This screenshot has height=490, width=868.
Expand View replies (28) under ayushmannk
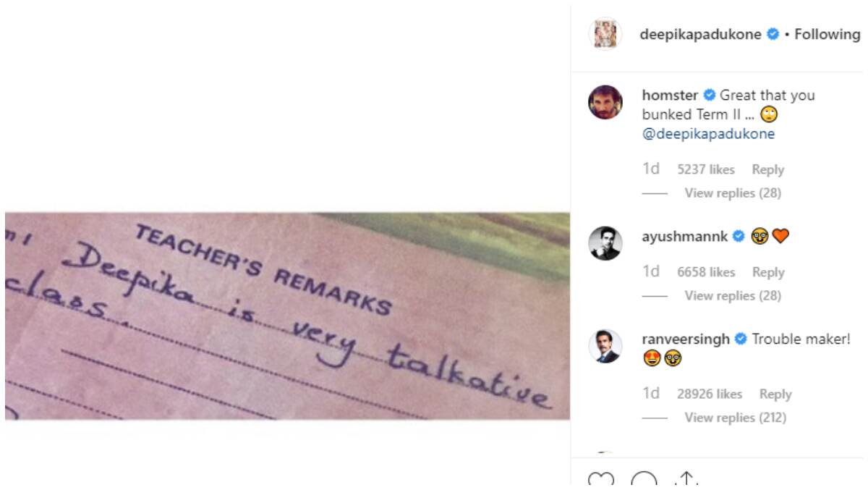pos(733,295)
